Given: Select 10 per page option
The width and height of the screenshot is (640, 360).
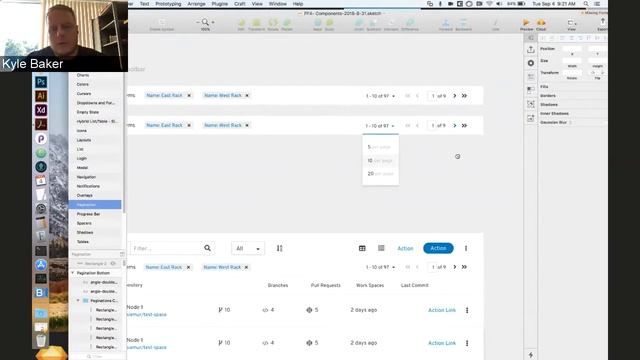Looking at the screenshot, I should 380,160.
